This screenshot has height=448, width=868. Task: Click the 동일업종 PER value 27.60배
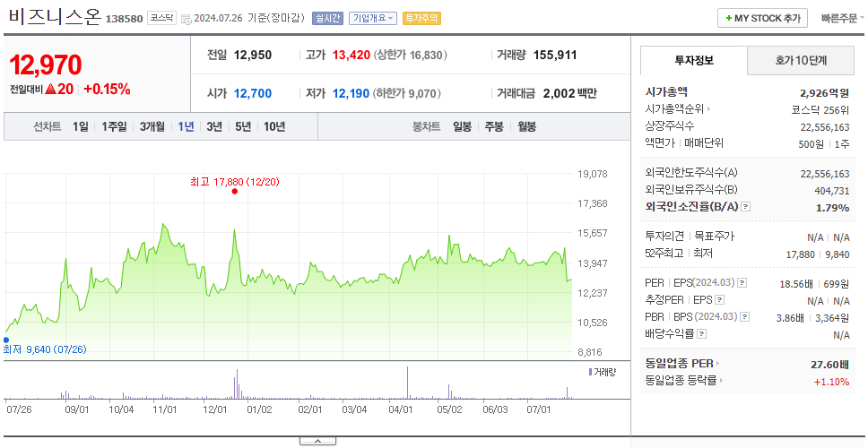point(829,365)
